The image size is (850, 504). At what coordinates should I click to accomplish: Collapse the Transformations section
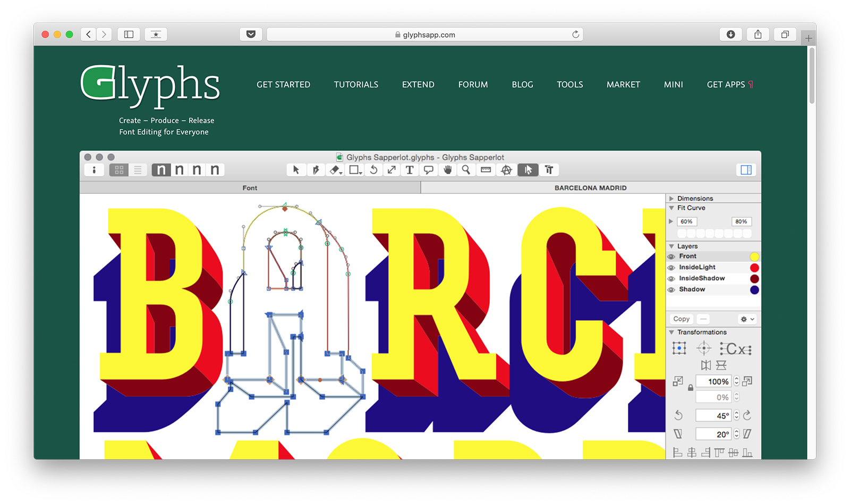pyautogui.click(x=671, y=332)
